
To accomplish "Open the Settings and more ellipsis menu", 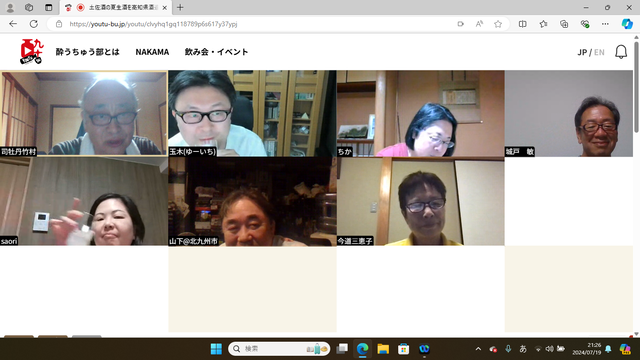I will coord(605,24).
